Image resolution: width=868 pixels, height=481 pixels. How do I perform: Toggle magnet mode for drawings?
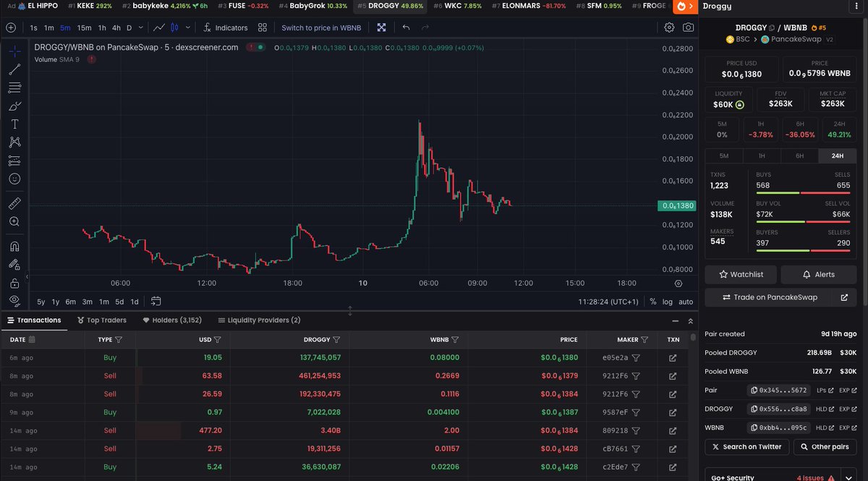[14, 246]
